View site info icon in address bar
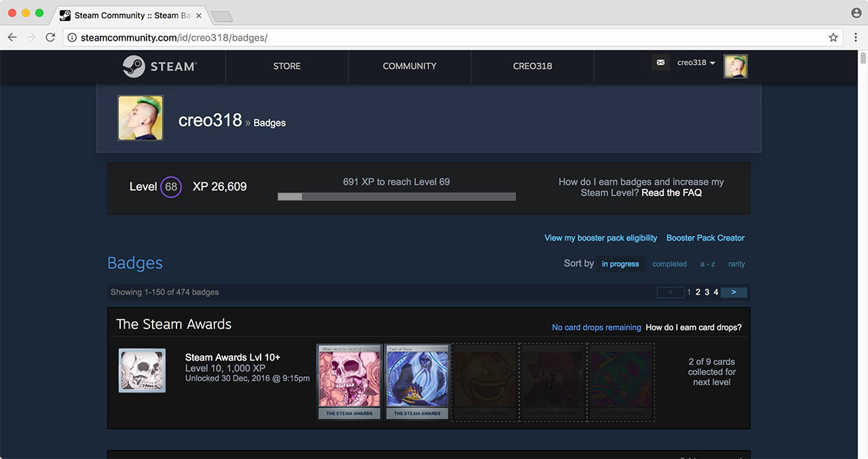This screenshot has width=868, height=459. 72,38
